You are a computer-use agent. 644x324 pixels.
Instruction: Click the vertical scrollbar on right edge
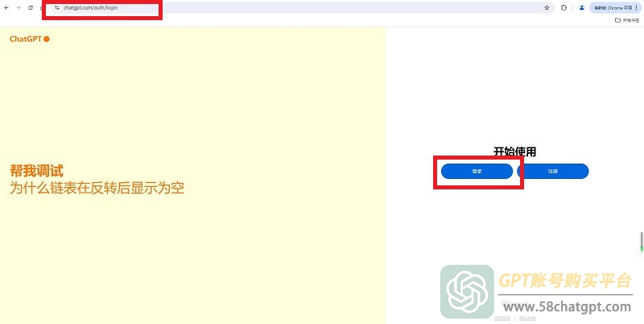pos(642,242)
